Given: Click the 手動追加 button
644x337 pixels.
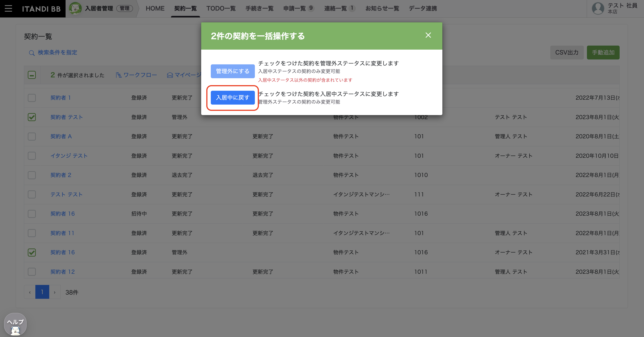Looking at the screenshot, I should pyautogui.click(x=603, y=53).
